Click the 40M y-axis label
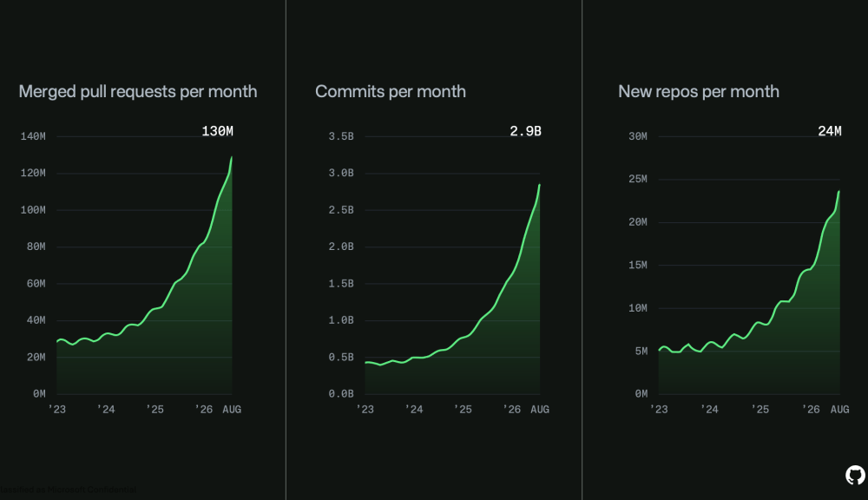The height and width of the screenshot is (500, 868). (36, 320)
